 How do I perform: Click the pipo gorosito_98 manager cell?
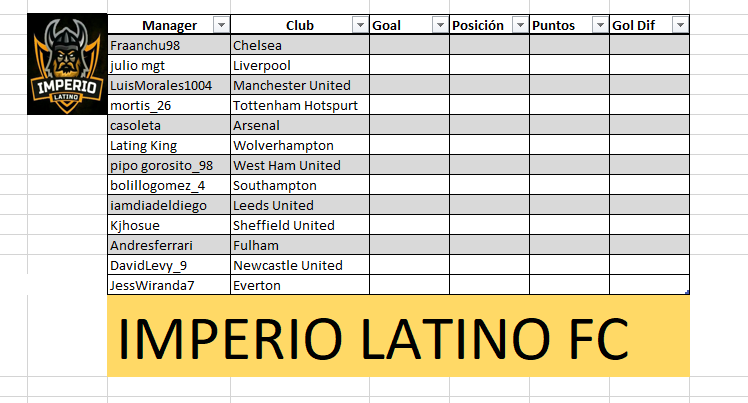tap(169, 165)
